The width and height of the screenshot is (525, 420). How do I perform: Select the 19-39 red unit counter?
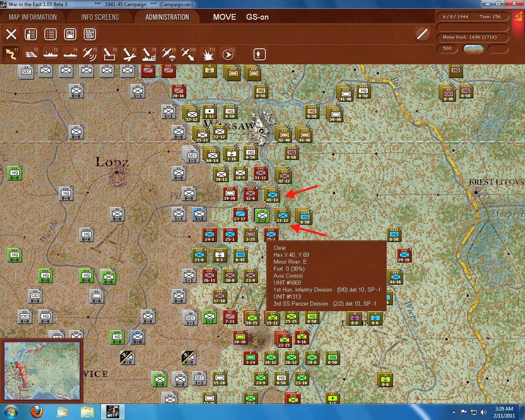coord(230,194)
